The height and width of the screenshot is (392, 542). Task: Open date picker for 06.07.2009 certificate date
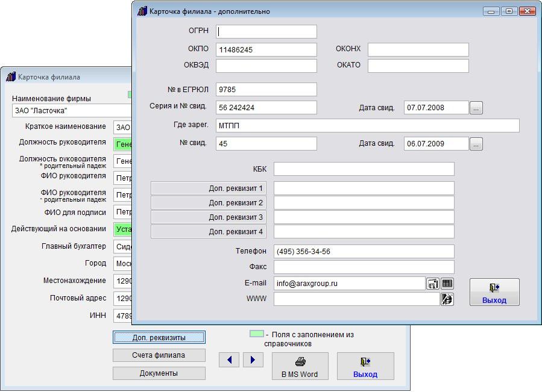point(476,144)
